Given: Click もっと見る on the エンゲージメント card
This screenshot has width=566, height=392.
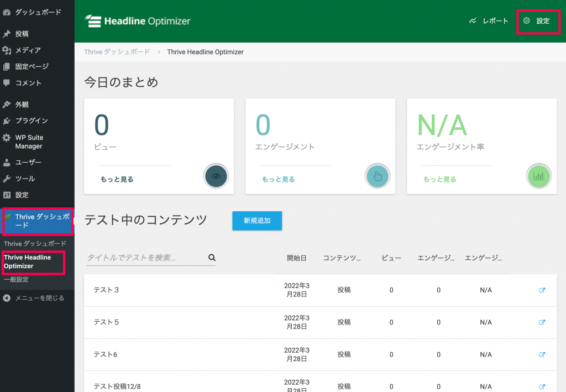Looking at the screenshot, I should pos(279,179).
